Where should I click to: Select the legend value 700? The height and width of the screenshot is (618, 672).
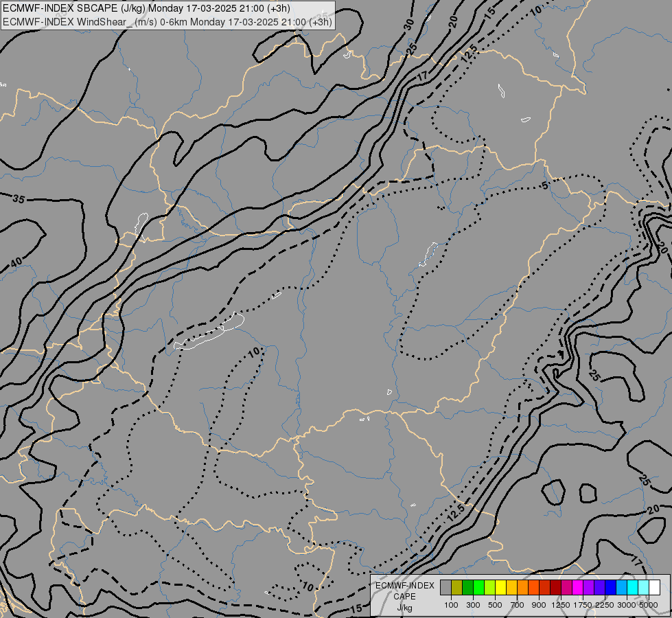pyautogui.click(x=518, y=605)
